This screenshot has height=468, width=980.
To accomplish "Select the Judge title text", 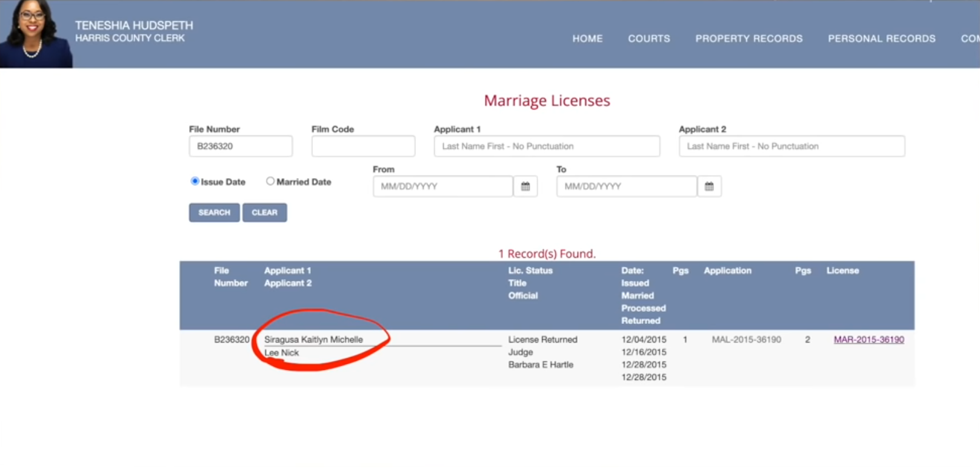I will point(521,352).
